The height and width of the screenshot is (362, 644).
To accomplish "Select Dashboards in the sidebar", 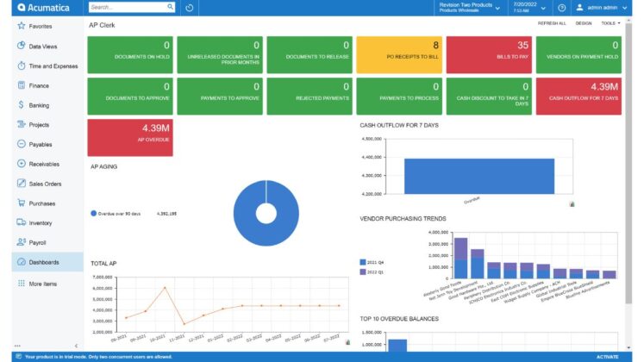I will 43,262.
